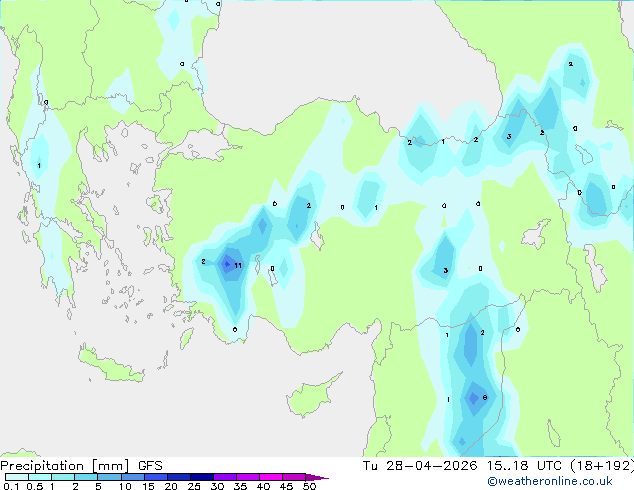Click the weatheronline.co.uk copyright link
This screenshot has height=490, width=634.
tap(550, 481)
